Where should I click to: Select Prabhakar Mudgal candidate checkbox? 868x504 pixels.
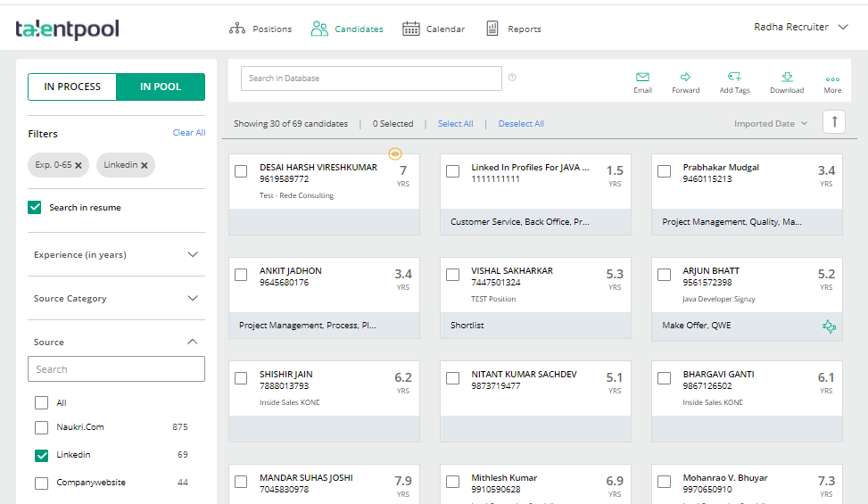coord(665,171)
